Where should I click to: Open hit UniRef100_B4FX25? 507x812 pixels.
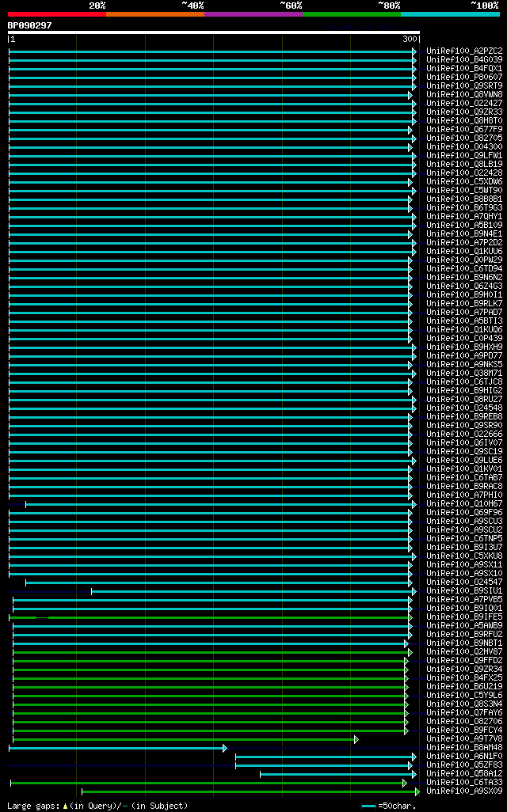click(464, 678)
